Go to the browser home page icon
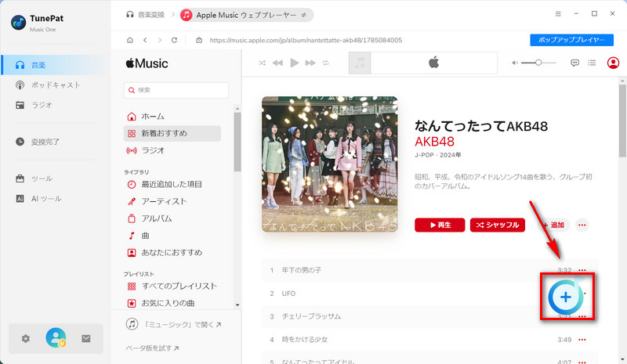Viewport: 627px width, 364px height. pos(129,40)
